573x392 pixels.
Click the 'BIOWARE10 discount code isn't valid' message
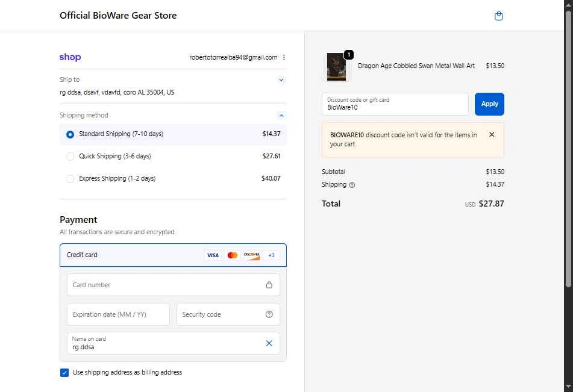403,139
